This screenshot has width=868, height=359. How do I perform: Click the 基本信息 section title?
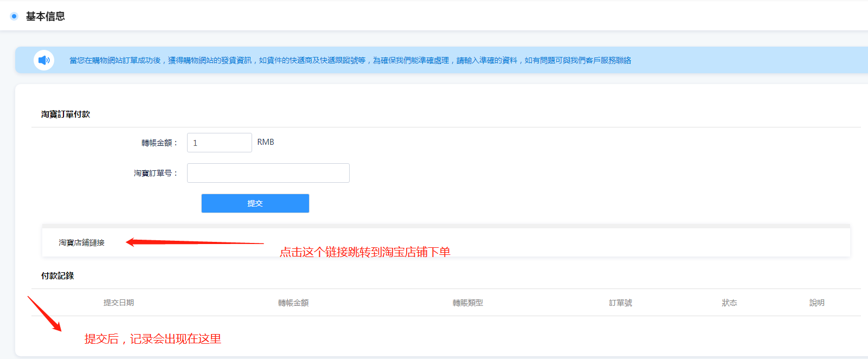(46, 17)
